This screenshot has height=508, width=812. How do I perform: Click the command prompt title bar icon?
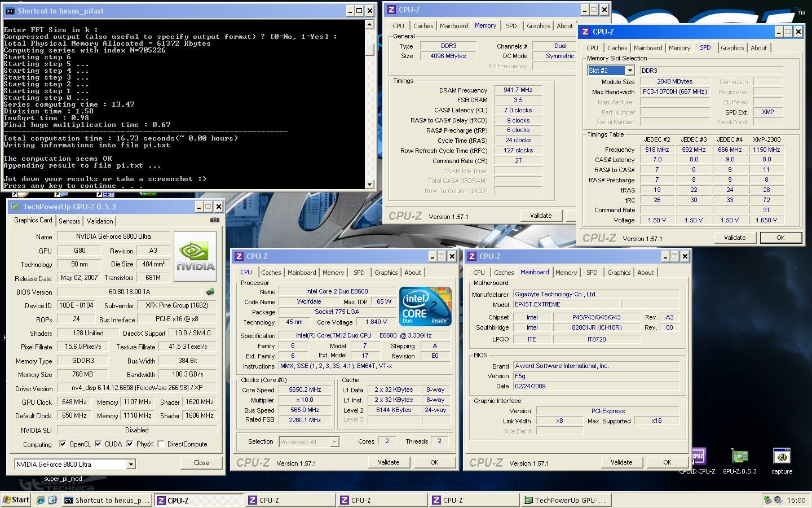pos(10,11)
